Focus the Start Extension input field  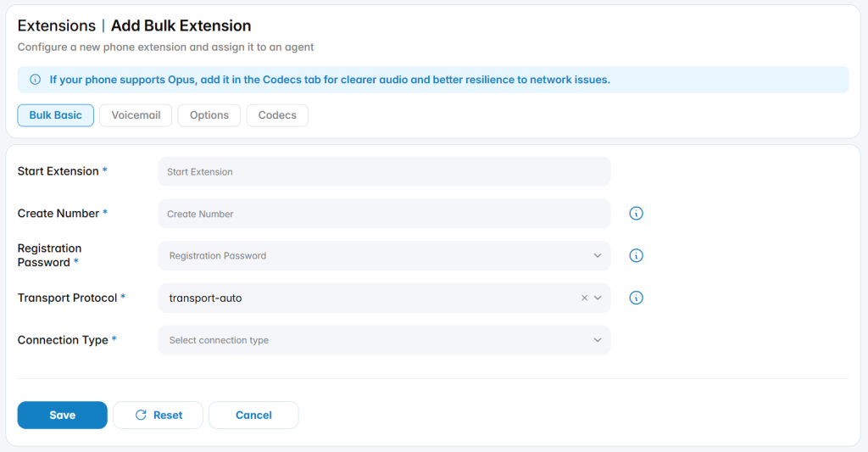coord(384,171)
